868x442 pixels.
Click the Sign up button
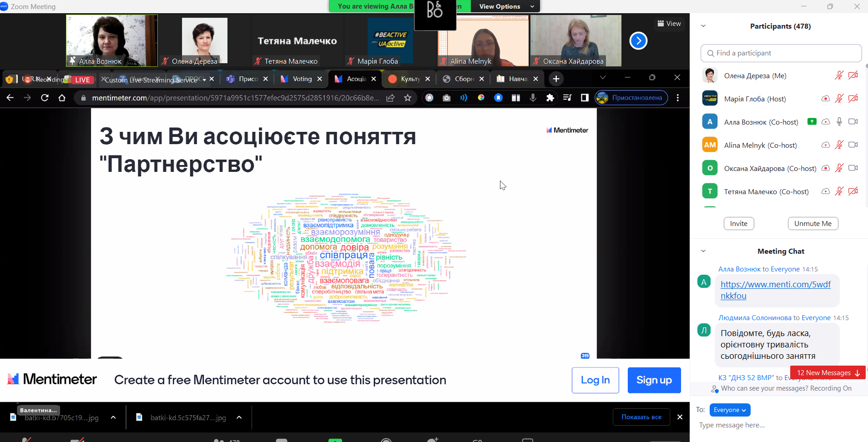pyautogui.click(x=654, y=380)
